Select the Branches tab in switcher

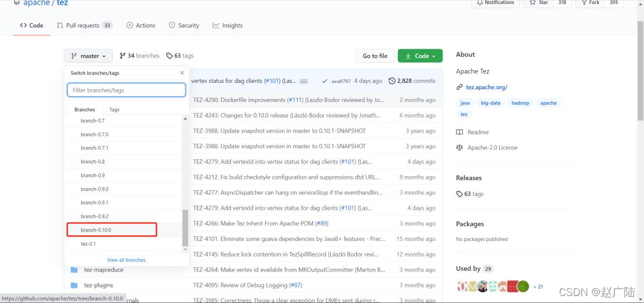(85, 109)
